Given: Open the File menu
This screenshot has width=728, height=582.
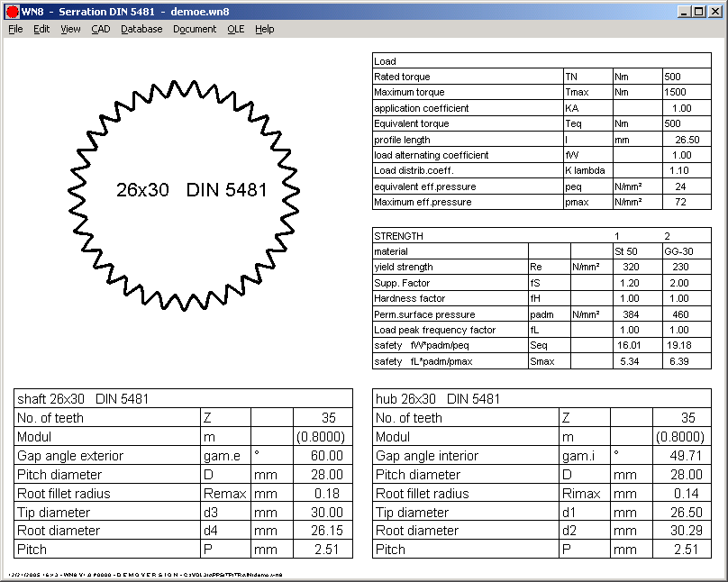Looking at the screenshot, I should click(15, 29).
